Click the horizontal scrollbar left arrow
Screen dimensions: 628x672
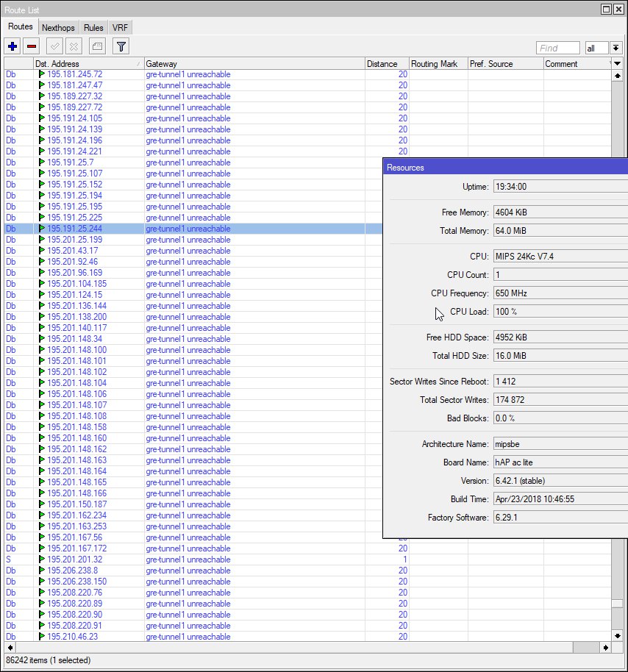click(x=10, y=648)
